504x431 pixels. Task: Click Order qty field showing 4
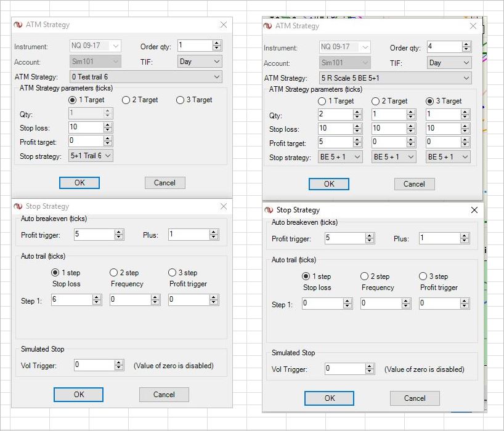pos(444,47)
